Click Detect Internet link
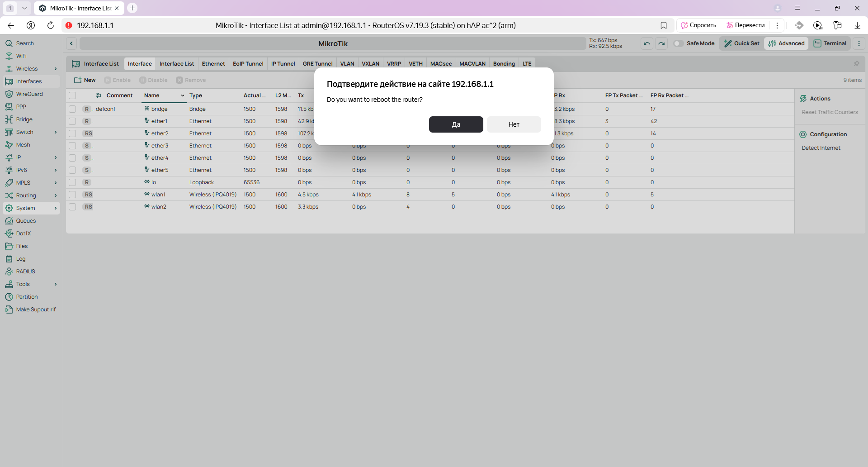Viewport: 868px width, 467px height. point(821,148)
